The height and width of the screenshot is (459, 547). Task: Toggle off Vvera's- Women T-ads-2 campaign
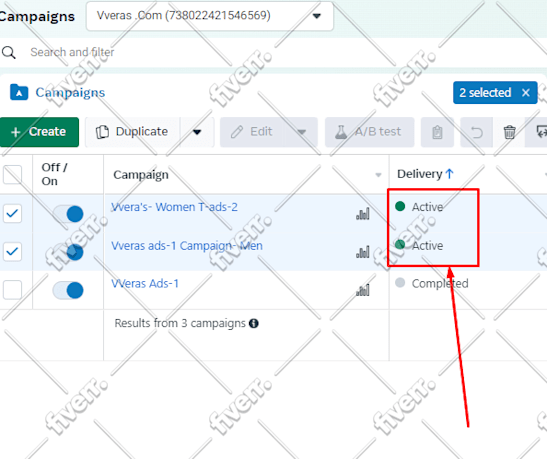pos(68,214)
